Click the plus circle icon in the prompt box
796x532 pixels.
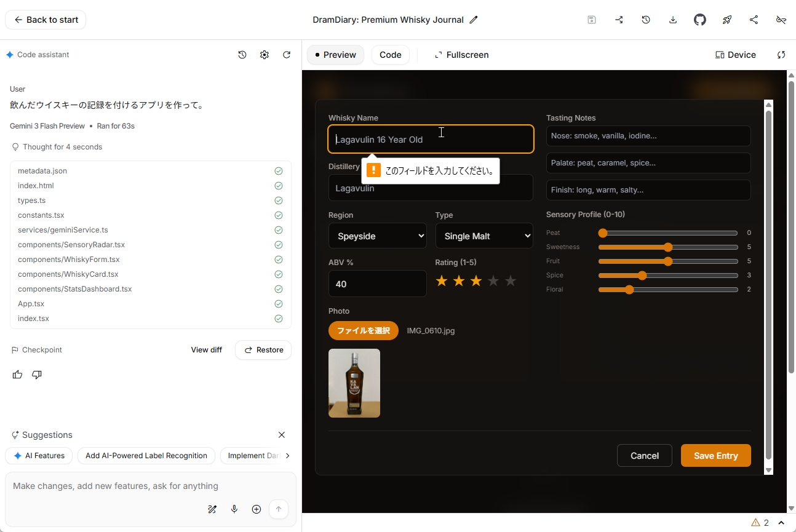point(257,509)
